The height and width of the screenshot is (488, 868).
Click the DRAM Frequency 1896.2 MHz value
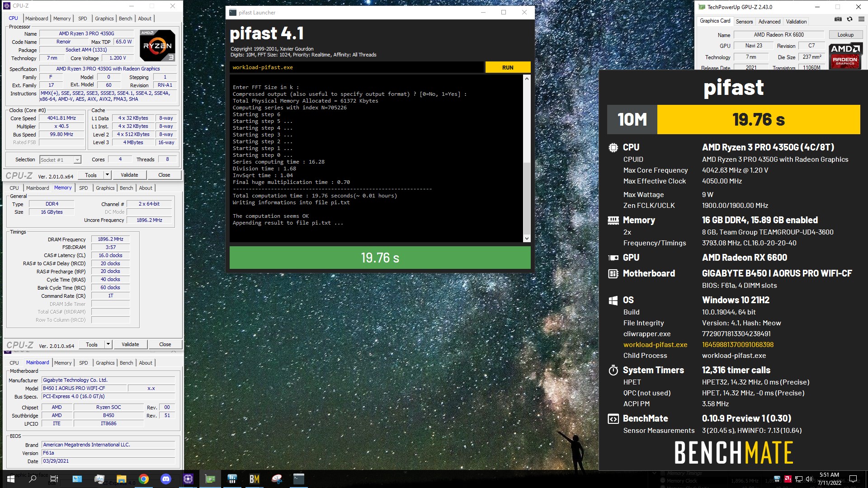click(110, 239)
